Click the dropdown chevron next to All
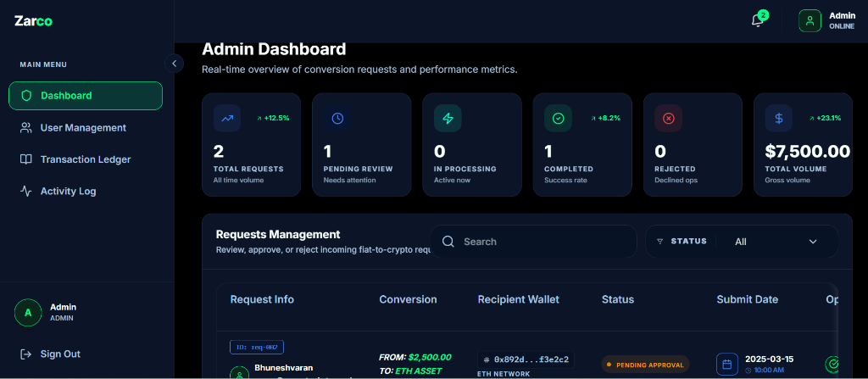The image size is (868, 379). click(x=813, y=242)
